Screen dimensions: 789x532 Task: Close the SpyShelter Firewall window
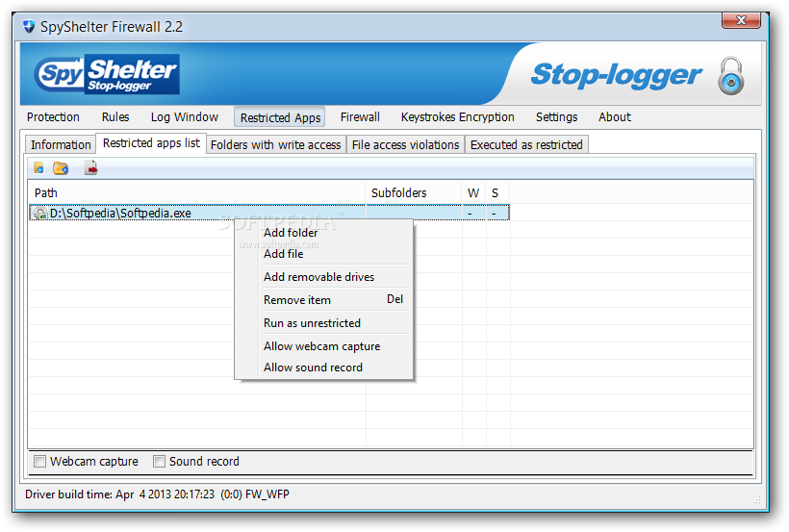click(x=741, y=20)
